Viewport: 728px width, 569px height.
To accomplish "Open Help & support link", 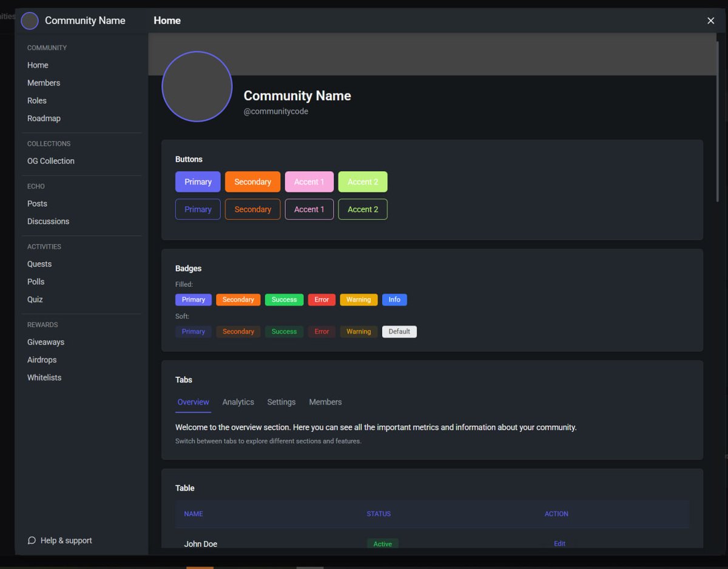I will 60,540.
